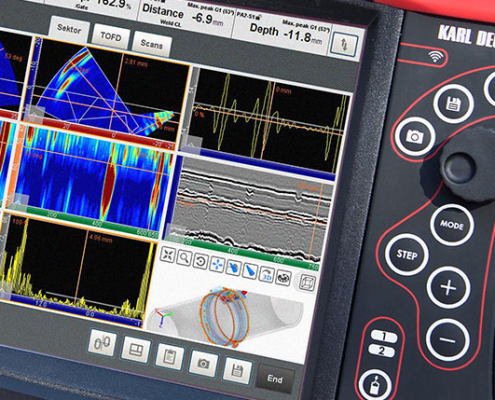Click the circular reset rotation icon
This screenshot has height=400, width=495.
click(200, 261)
